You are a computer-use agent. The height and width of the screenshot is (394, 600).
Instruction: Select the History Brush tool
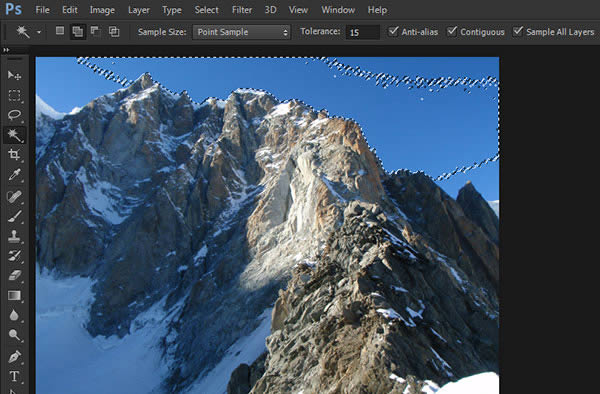click(x=14, y=256)
